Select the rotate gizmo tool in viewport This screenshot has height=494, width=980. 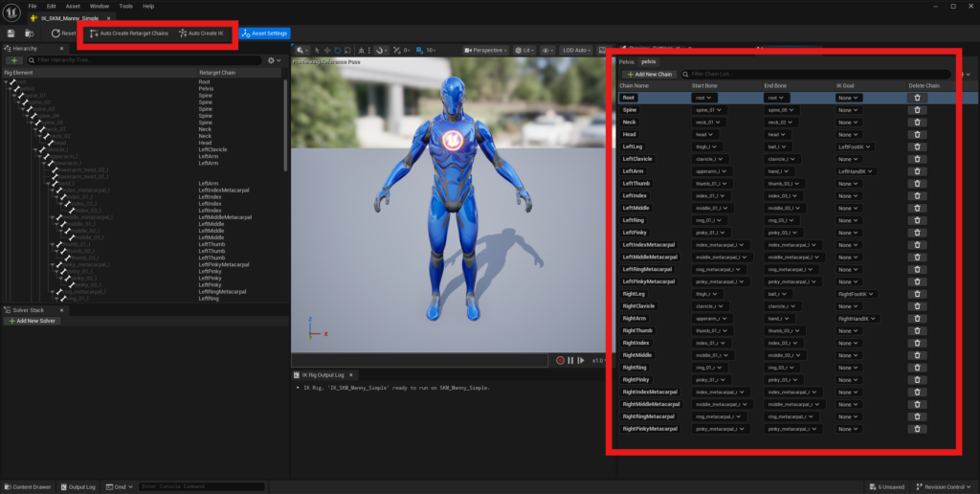pyautogui.click(x=336, y=50)
